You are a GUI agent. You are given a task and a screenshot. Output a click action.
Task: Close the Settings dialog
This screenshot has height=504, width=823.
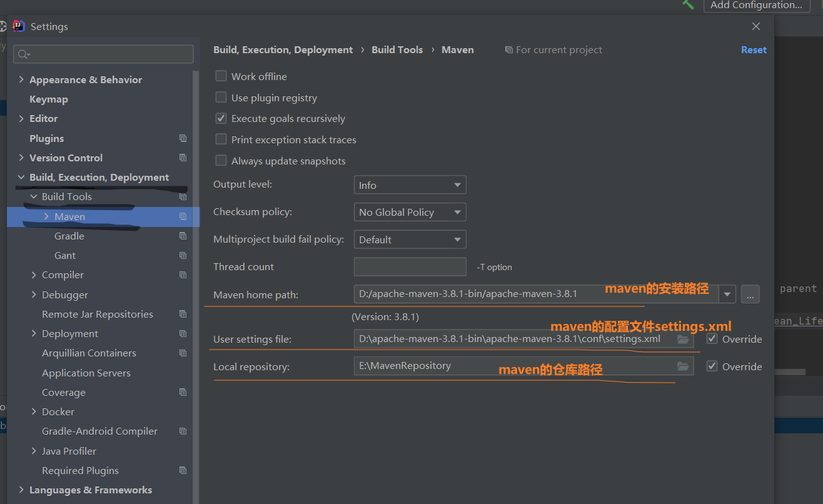tap(756, 26)
